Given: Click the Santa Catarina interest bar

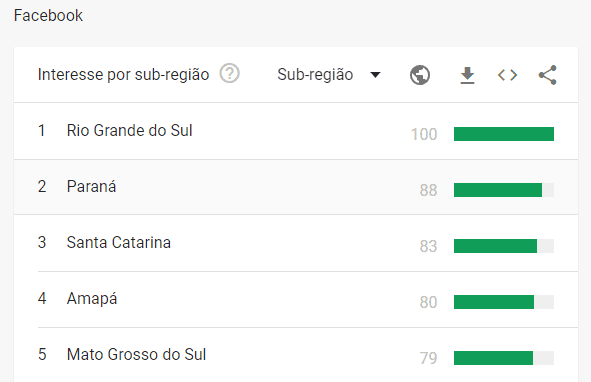Looking at the screenshot, I should click(x=495, y=246).
